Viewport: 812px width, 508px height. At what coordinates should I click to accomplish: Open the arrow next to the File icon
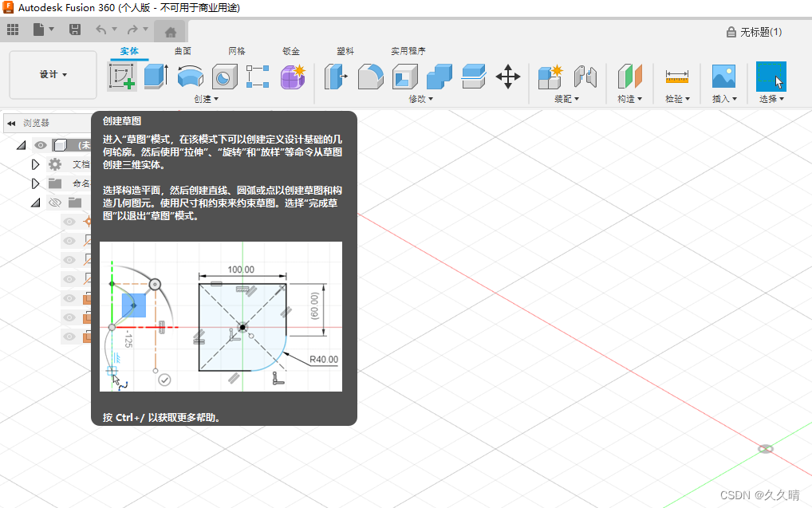51,30
